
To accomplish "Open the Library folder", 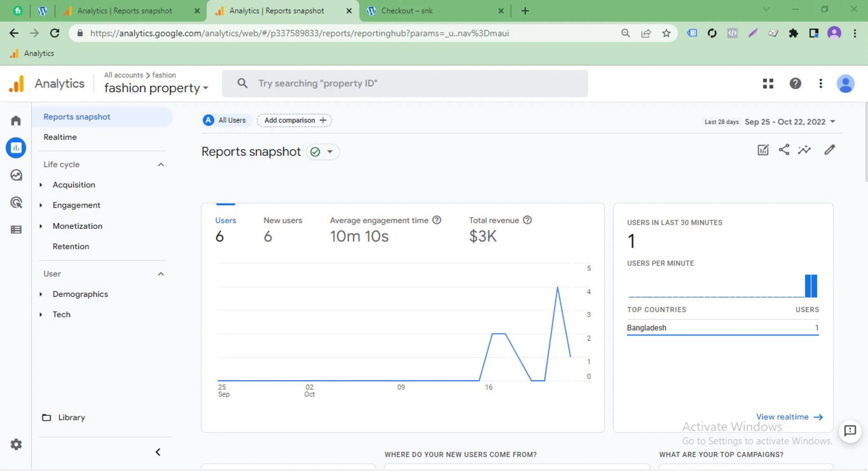I will (63, 417).
